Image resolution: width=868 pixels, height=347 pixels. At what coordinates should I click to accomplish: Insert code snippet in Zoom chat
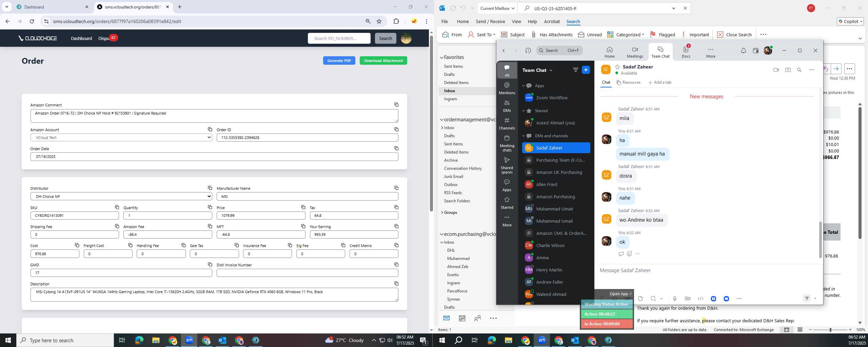pyautogui.click(x=700, y=299)
